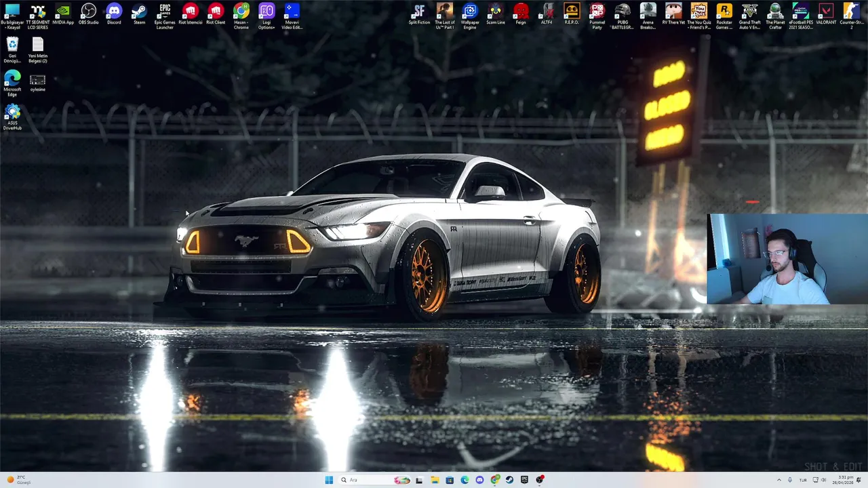Screen dimensions: 868x488
Task: Open Riot Client desktop shortcut
Action: tap(216, 14)
